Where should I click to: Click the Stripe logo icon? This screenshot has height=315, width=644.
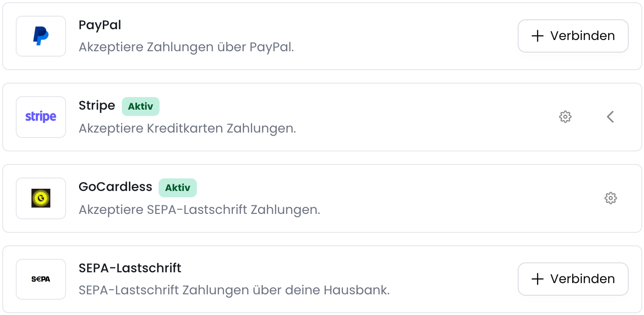pyautogui.click(x=40, y=117)
